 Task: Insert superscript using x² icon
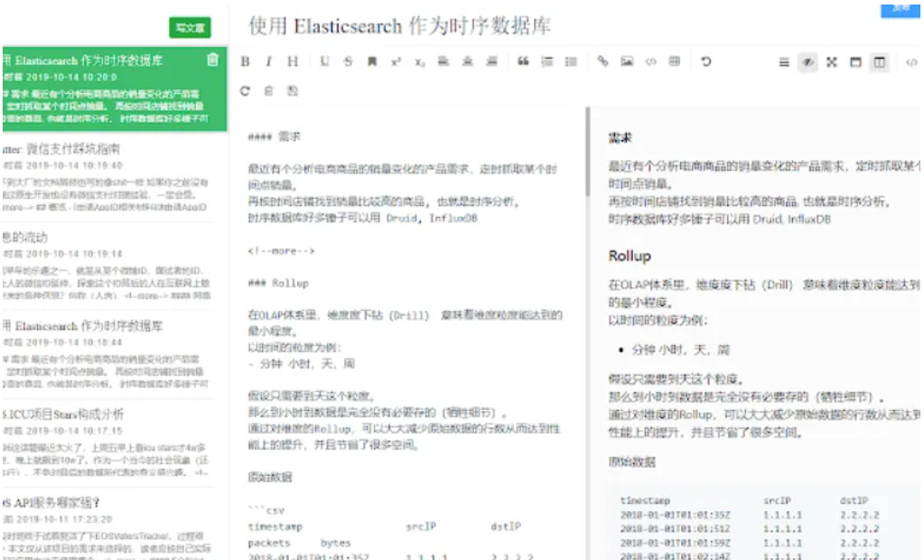tap(396, 61)
